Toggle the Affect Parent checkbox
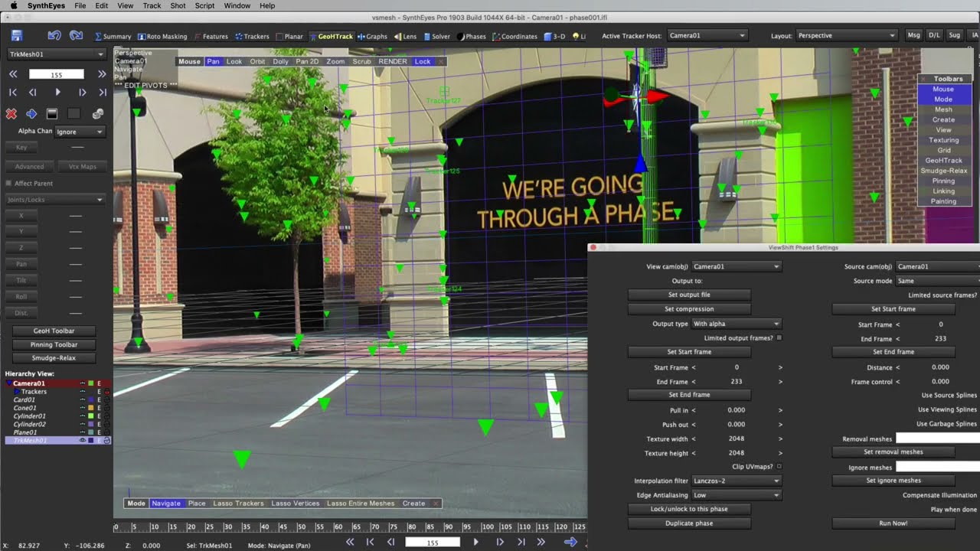This screenshot has height=551, width=980. coord(8,184)
